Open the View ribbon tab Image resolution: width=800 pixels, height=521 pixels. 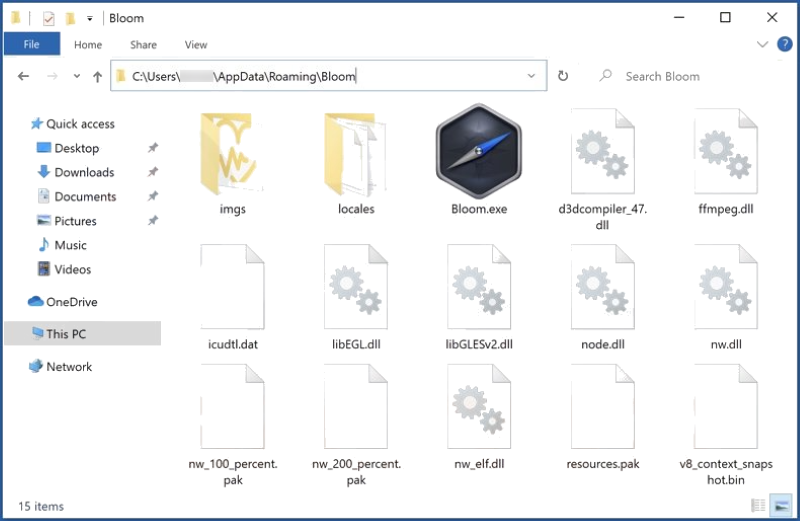(196, 45)
